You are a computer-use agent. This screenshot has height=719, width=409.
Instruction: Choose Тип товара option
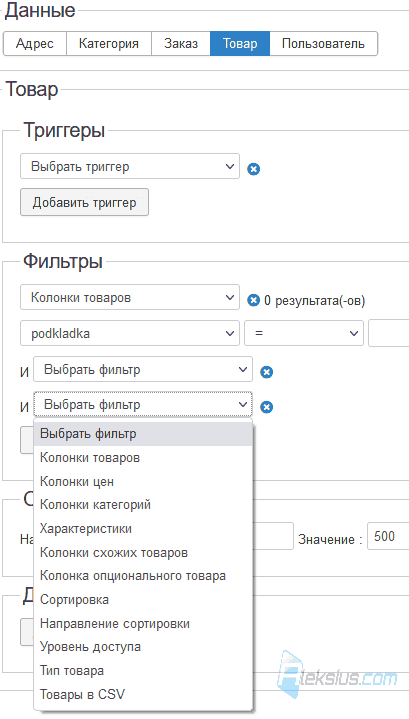143,671
